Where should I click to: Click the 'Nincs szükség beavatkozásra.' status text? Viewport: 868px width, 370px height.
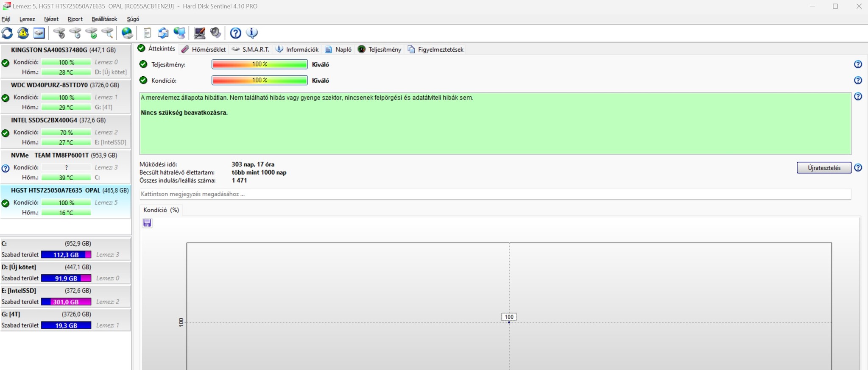(184, 113)
